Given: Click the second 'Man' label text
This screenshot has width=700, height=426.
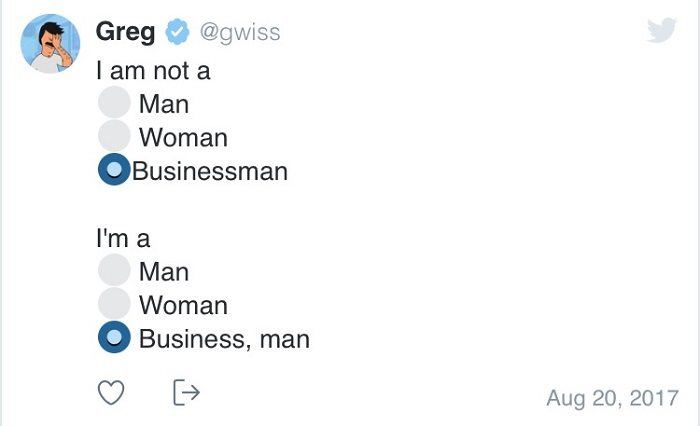Looking at the screenshot, I should 164,271.
